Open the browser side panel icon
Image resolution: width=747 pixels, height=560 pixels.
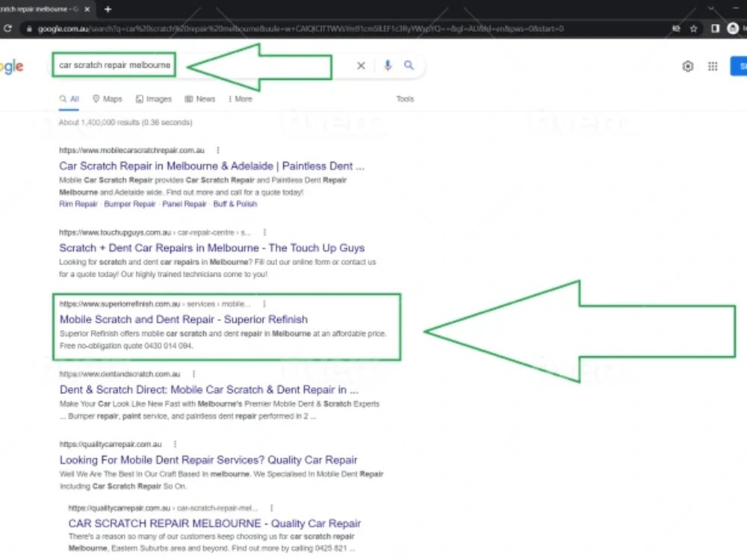(715, 28)
